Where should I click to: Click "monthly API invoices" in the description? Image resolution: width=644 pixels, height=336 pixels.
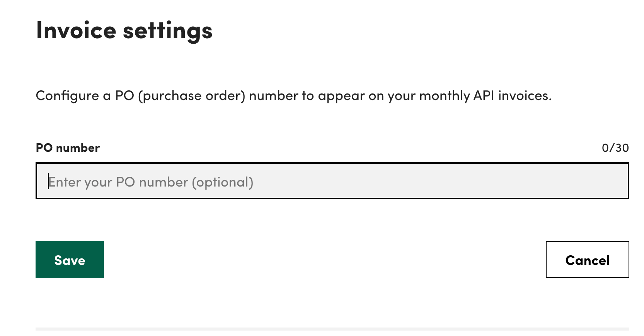[x=485, y=96]
